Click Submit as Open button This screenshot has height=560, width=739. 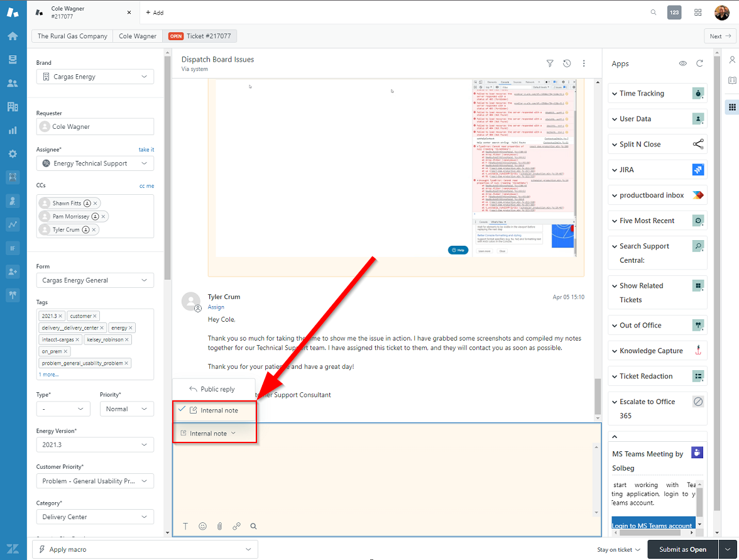tap(682, 549)
